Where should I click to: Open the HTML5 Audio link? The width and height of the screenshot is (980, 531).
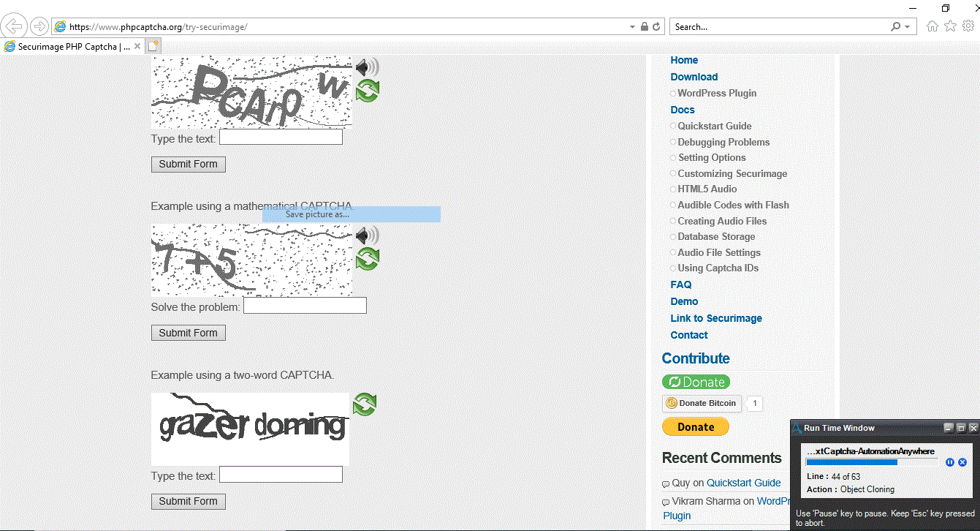(x=707, y=189)
